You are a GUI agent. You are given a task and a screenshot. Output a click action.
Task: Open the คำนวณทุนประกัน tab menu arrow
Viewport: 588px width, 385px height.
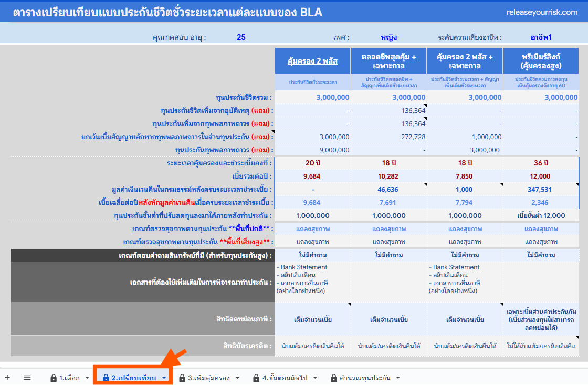(x=398, y=378)
